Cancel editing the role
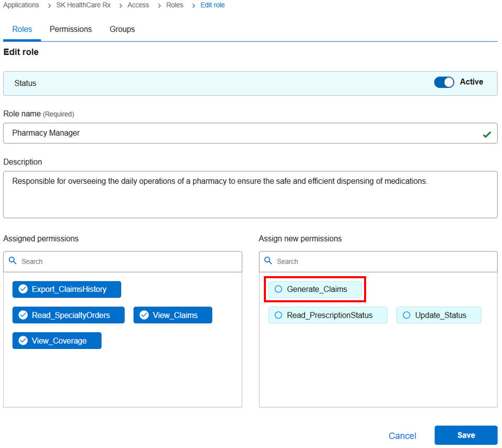The image size is (502, 448). click(402, 435)
